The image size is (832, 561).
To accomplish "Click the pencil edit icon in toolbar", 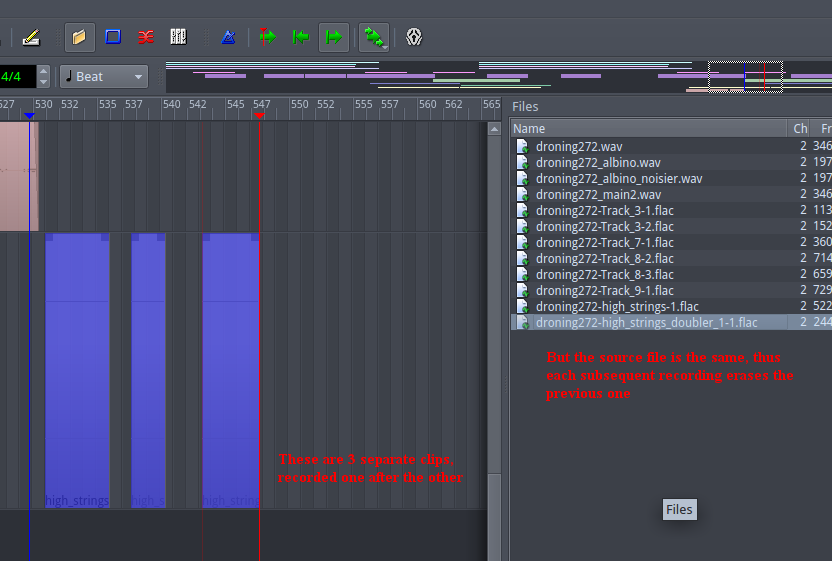I will point(30,37).
